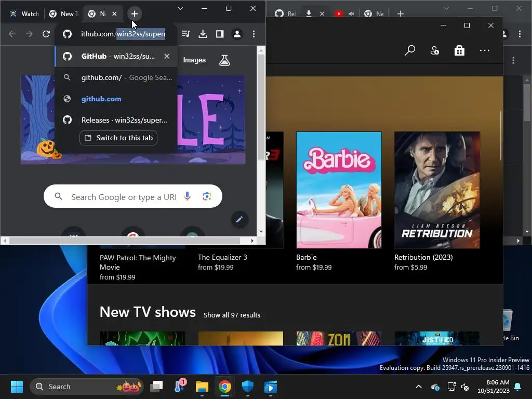Open PAW Patrol: The Mighty Movie title

click(138, 262)
